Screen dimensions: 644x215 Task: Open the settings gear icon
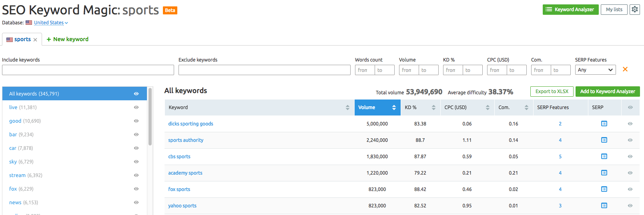point(634,9)
